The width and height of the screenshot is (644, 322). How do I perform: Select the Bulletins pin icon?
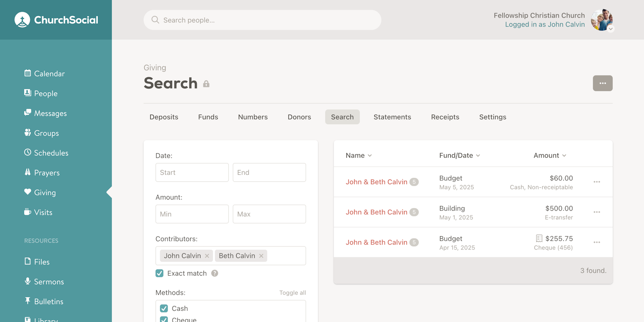coord(27,301)
